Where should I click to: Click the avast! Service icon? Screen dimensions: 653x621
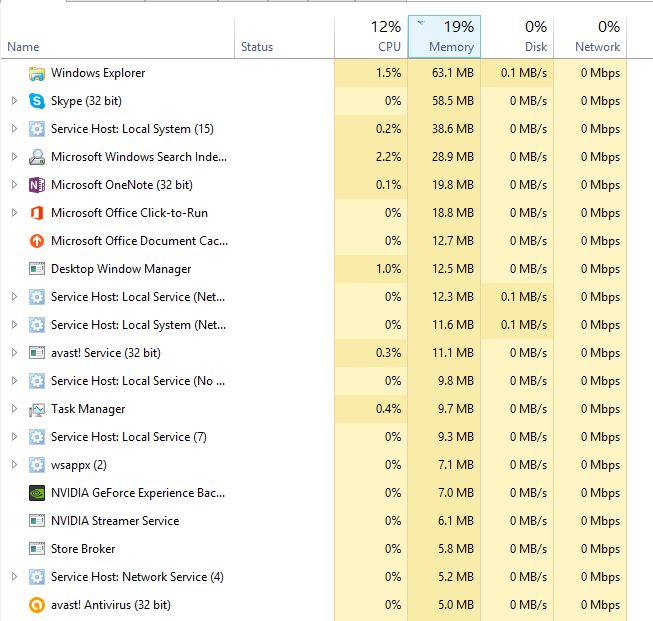(37, 353)
